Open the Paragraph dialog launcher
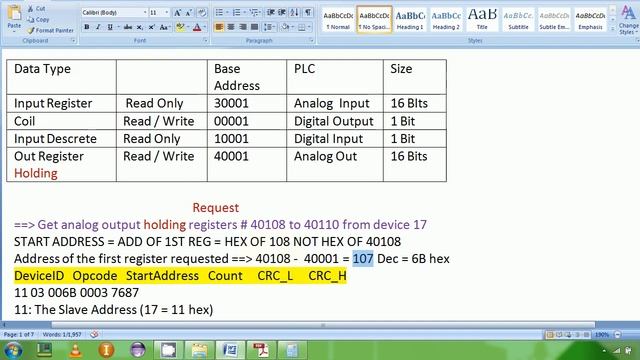The height and width of the screenshot is (360, 640). click(x=311, y=40)
